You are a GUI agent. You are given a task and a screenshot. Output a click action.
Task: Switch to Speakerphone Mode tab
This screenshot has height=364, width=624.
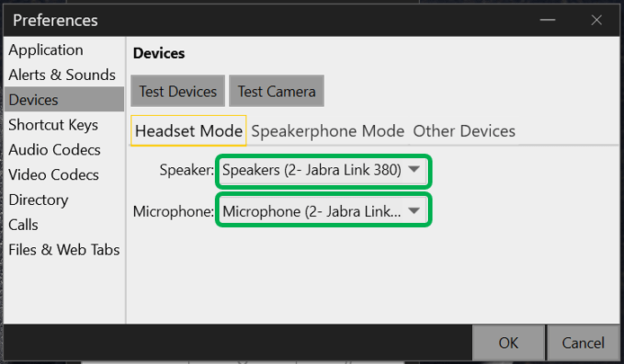(327, 130)
